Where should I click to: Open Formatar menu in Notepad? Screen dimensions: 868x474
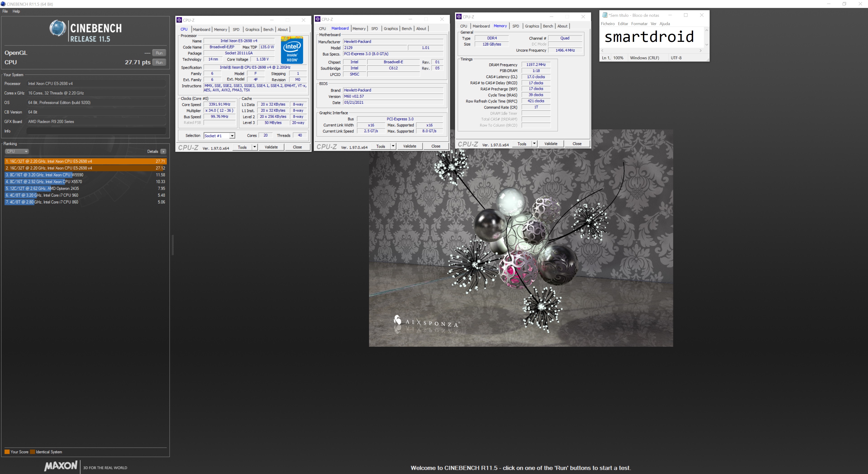click(x=639, y=24)
